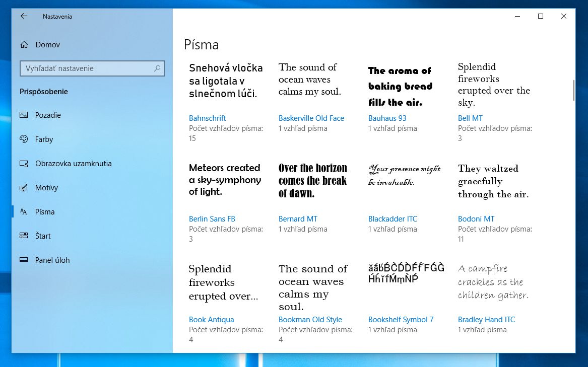Maximize the Nastavenia window
The height and width of the screenshot is (367, 588).
pos(540,16)
